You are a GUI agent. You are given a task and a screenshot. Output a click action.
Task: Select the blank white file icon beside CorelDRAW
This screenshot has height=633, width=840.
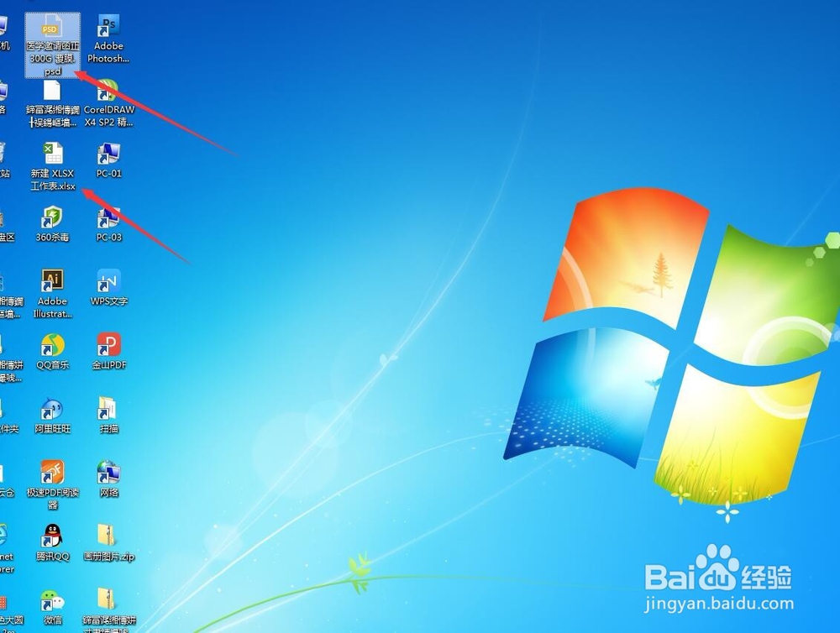pos(52,104)
